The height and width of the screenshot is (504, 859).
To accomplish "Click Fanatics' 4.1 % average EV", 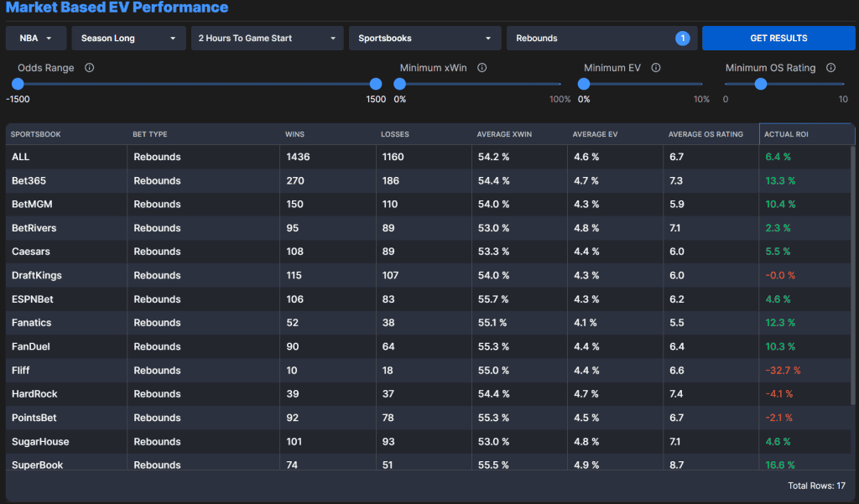I will click(x=585, y=323).
